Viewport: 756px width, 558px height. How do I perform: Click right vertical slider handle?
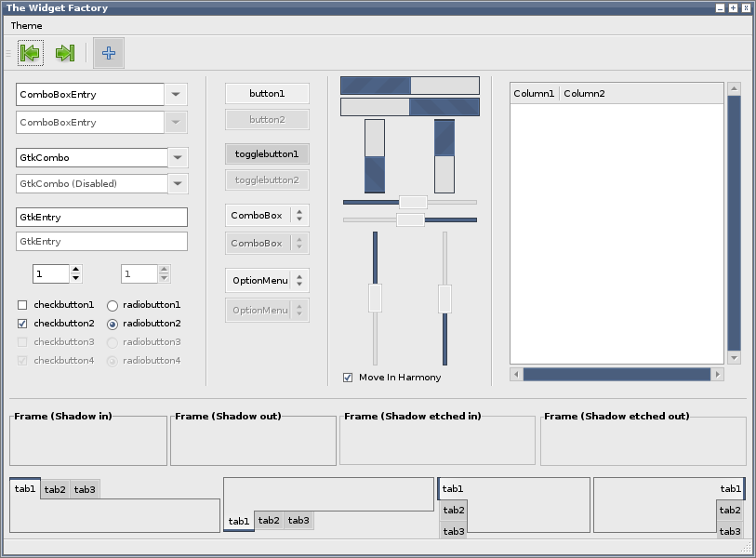click(x=445, y=299)
